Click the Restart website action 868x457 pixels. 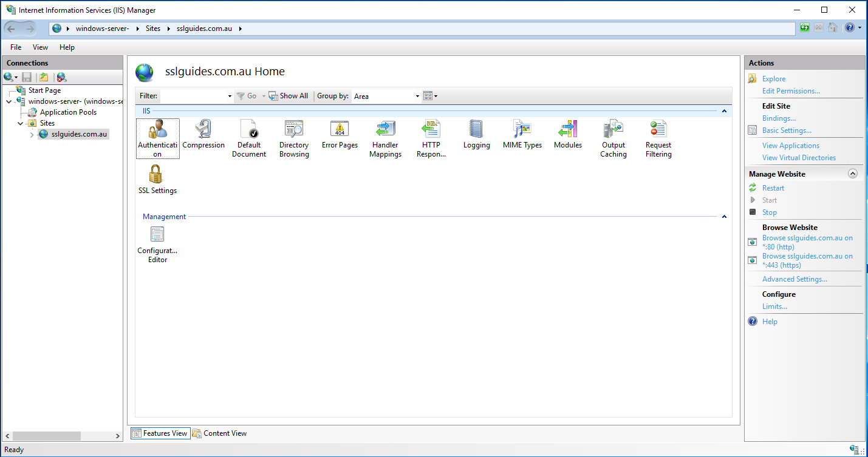pyautogui.click(x=773, y=188)
